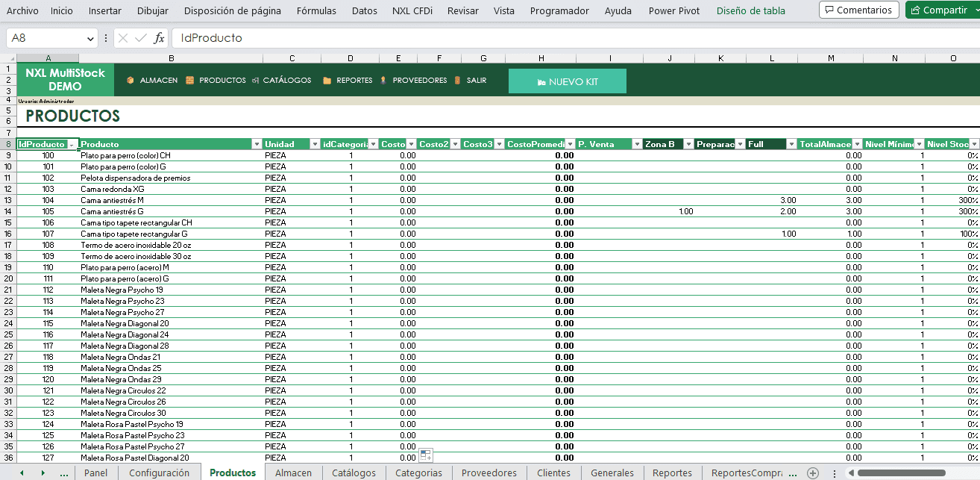Screen dimensions: 980x480
Task: Go to previous sheet tab arrow
Action: [x=22, y=473]
